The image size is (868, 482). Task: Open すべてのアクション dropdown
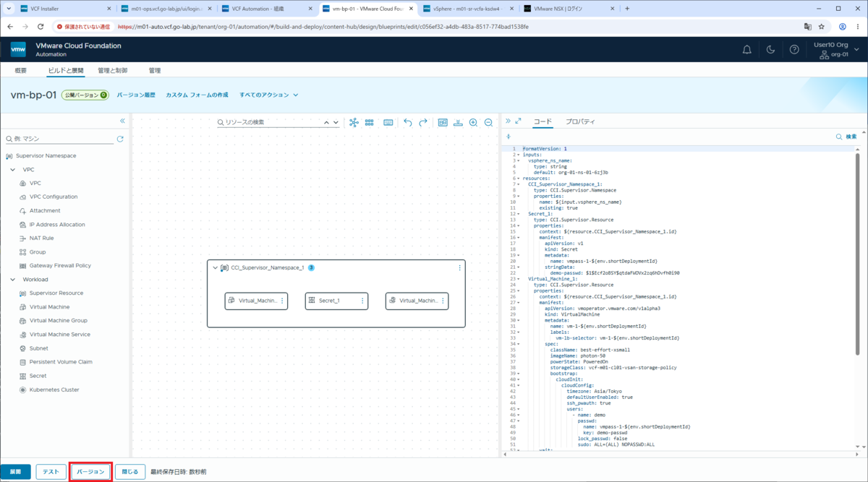(x=269, y=95)
